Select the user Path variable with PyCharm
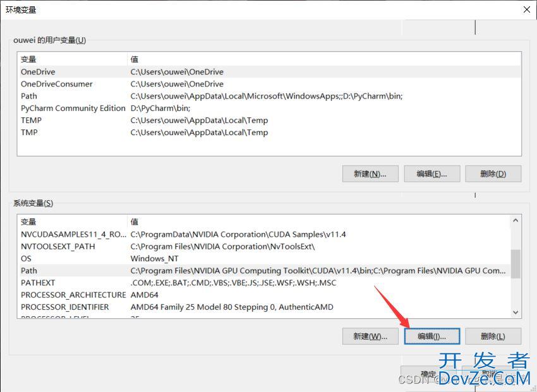 (269, 96)
